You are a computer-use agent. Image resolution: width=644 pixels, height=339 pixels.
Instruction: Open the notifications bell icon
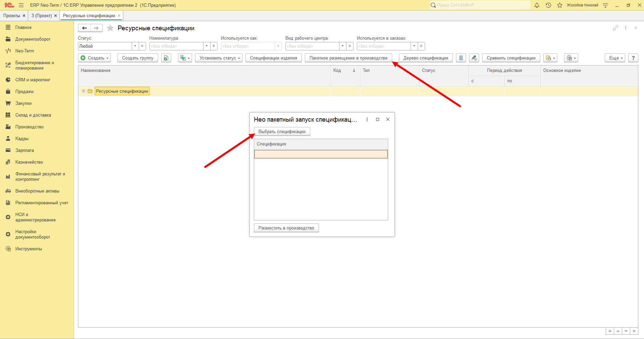point(537,5)
